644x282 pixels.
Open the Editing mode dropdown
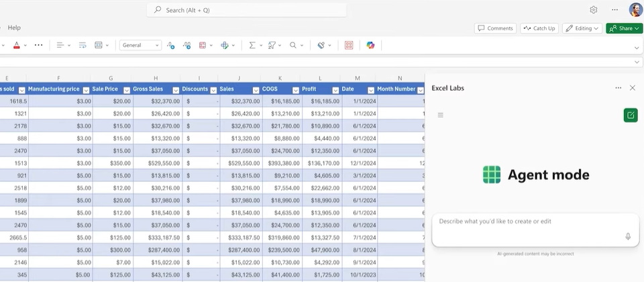581,28
